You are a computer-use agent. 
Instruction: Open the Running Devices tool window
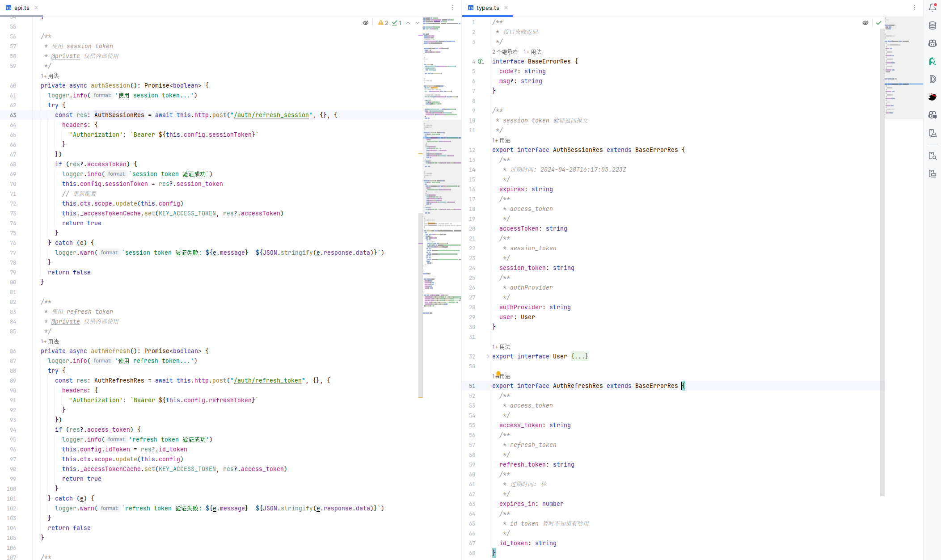pyautogui.click(x=932, y=174)
